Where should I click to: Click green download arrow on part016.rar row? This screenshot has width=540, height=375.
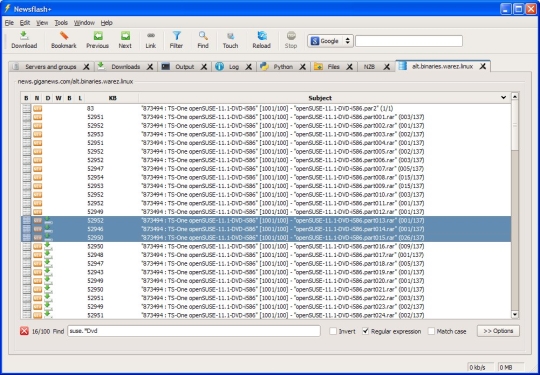48,246
